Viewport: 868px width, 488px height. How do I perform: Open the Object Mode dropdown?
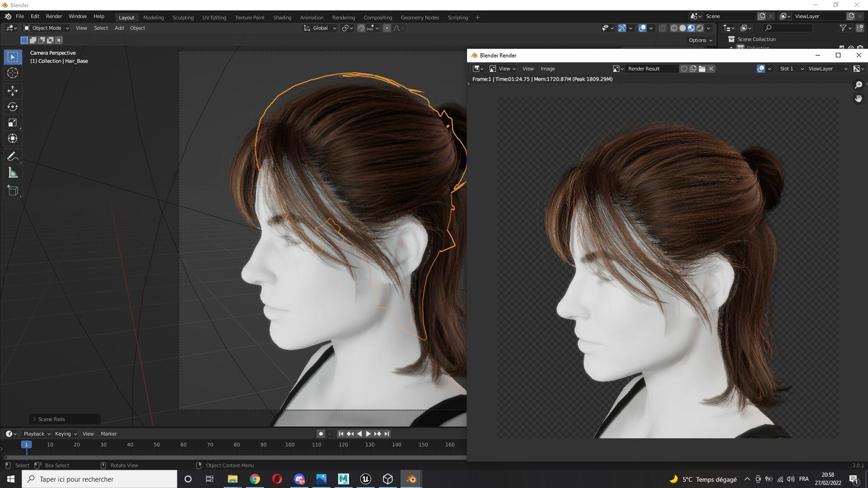coord(46,28)
